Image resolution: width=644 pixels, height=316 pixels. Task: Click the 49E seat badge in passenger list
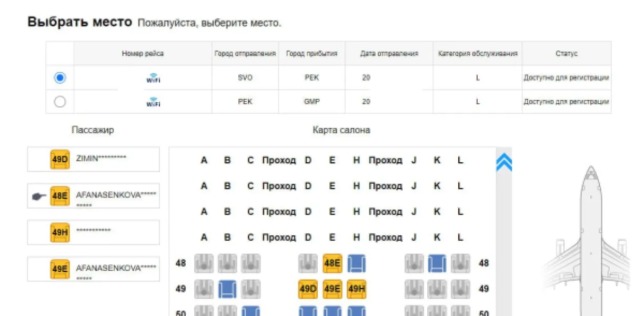pos(60,269)
